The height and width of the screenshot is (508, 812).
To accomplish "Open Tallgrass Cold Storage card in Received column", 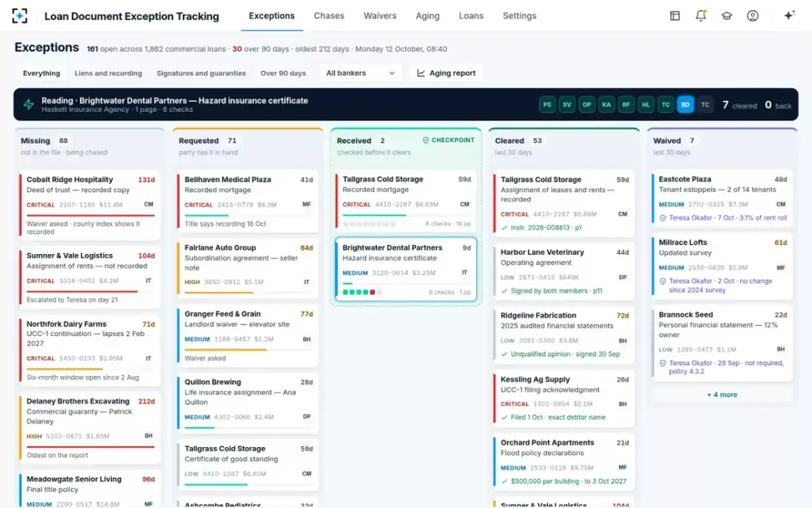I will pyautogui.click(x=405, y=201).
